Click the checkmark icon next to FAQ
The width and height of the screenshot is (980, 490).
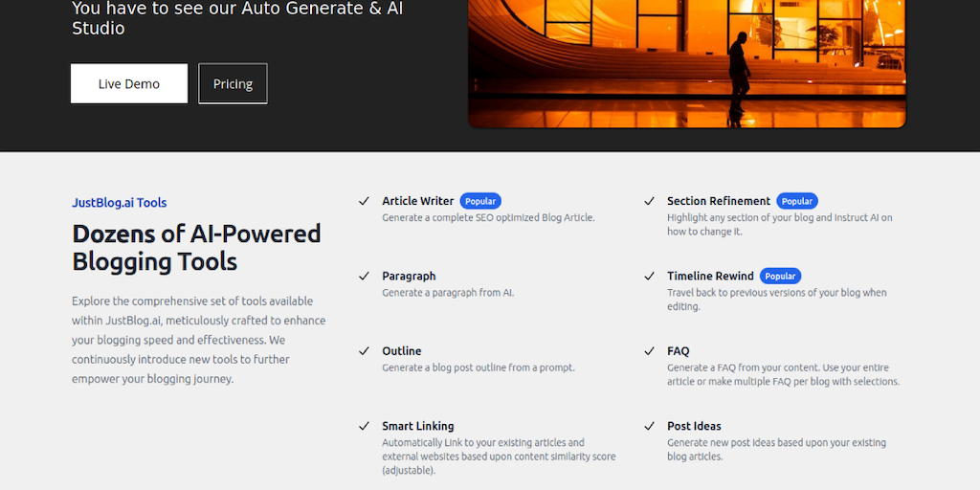click(649, 351)
